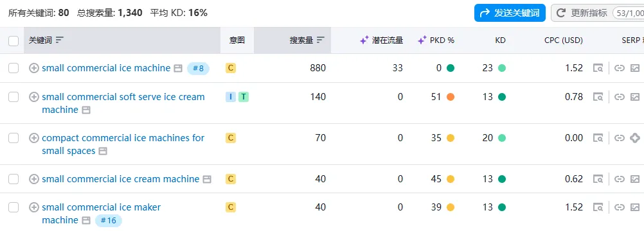The width and height of the screenshot is (644, 231).
Task: Click search volume value 880
Action: 318,68
